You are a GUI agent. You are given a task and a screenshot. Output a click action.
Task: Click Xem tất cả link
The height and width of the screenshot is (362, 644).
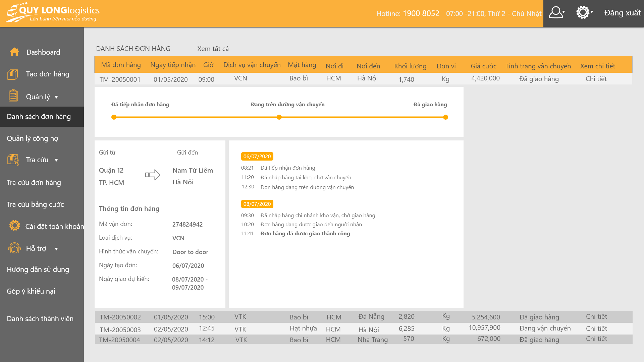[x=213, y=49]
